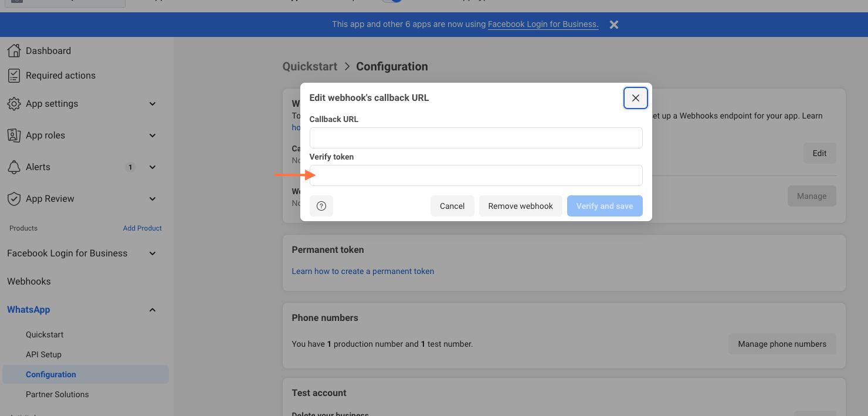
Task: Click the 'Permanent token' heading text
Action: pos(328,249)
